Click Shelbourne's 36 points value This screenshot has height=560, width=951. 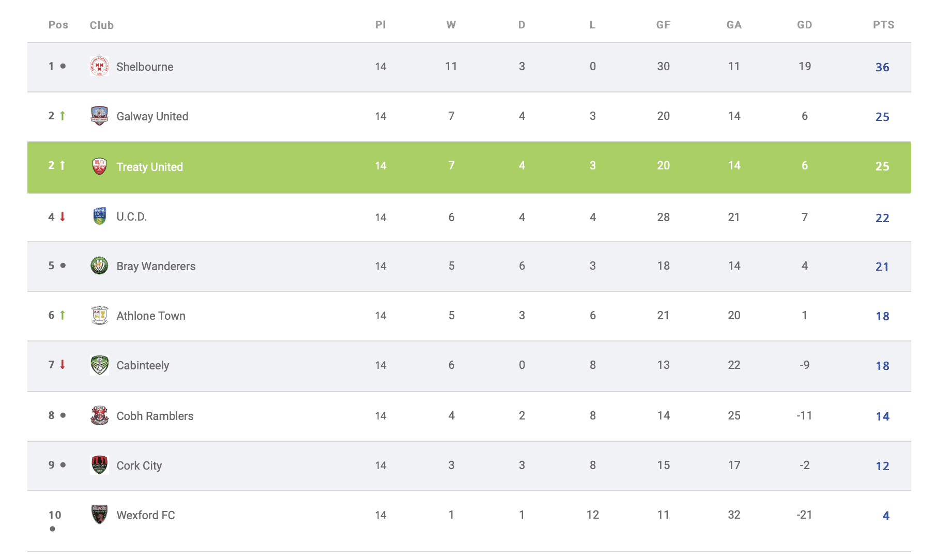pyautogui.click(x=882, y=67)
